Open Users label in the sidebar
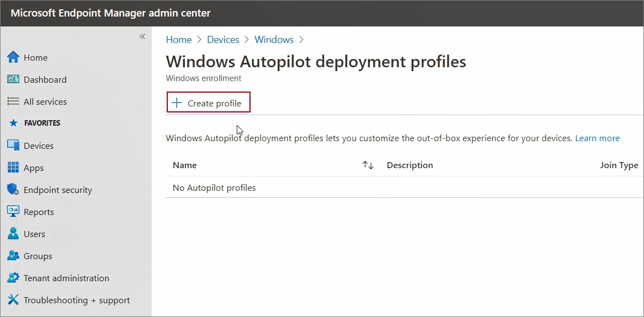Screen dimensions: 644x317 tap(35, 234)
